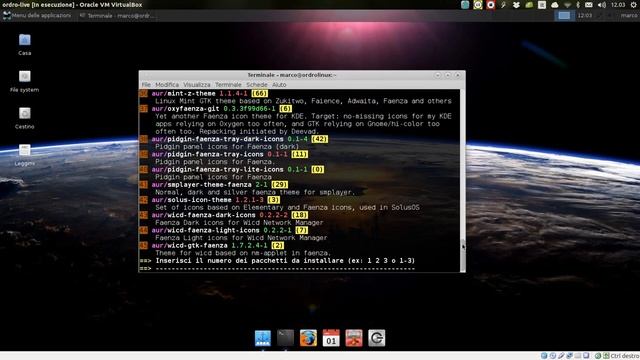Click the Bluetooth tray icon
The image size is (640, 360).
click(x=578, y=5)
